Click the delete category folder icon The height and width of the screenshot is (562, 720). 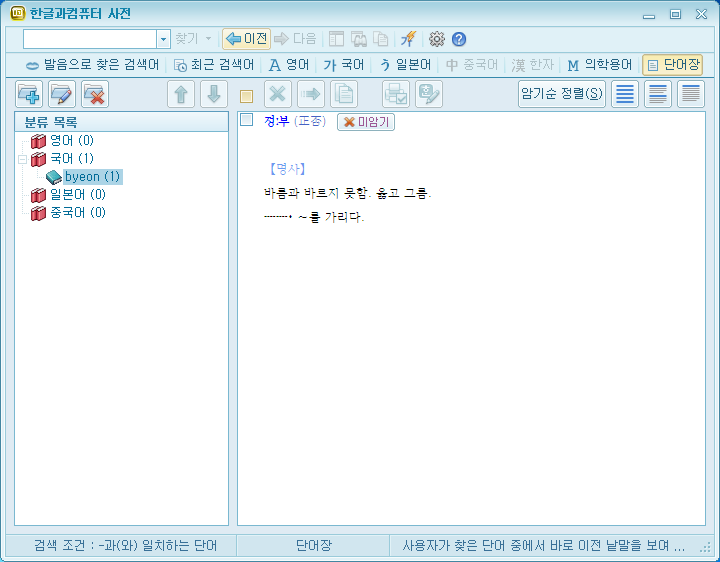pyautogui.click(x=95, y=94)
